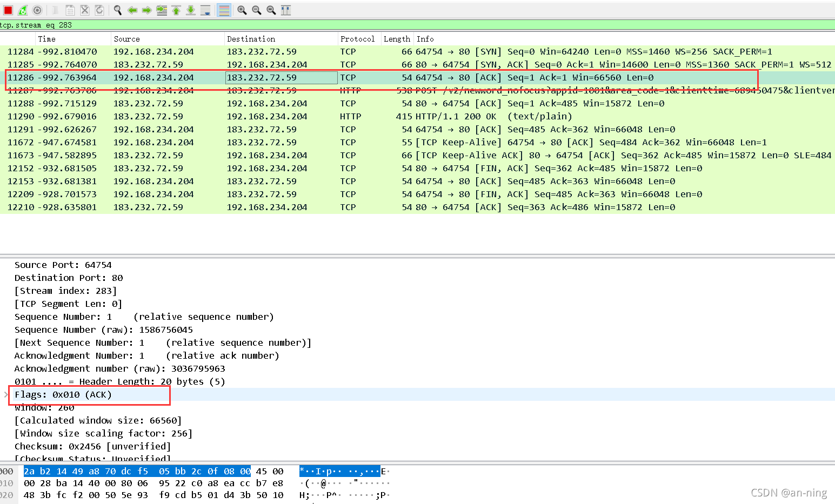Image resolution: width=835 pixels, height=504 pixels.
Task: Click ASCII dump text H;···P^
Action: click(318, 495)
